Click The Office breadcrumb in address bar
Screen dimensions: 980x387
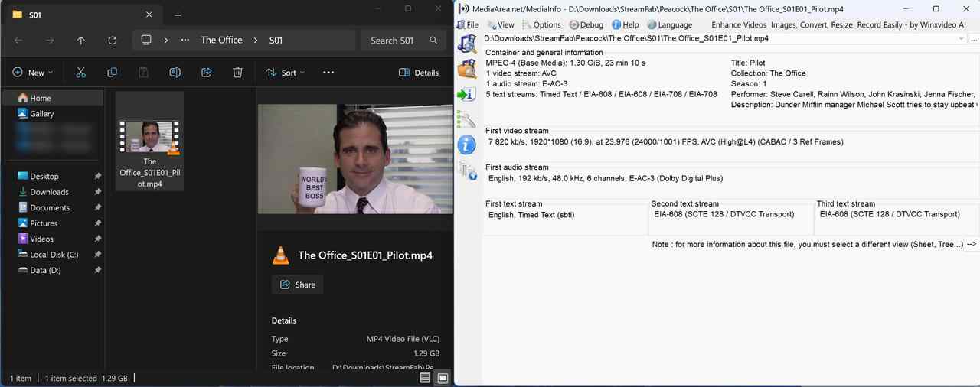click(221, 40)
